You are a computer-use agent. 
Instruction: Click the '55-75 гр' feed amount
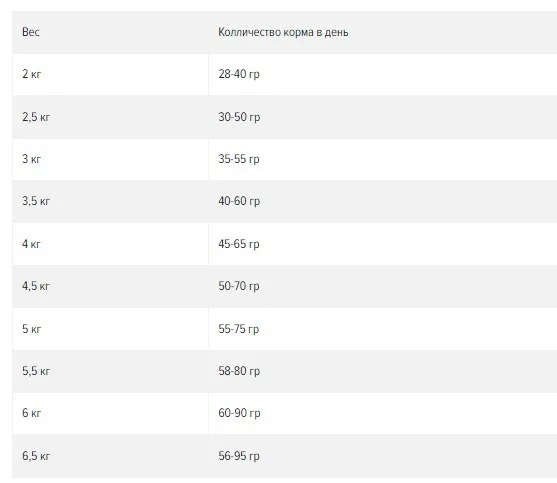pyautogui.click(x=239, y=329)
